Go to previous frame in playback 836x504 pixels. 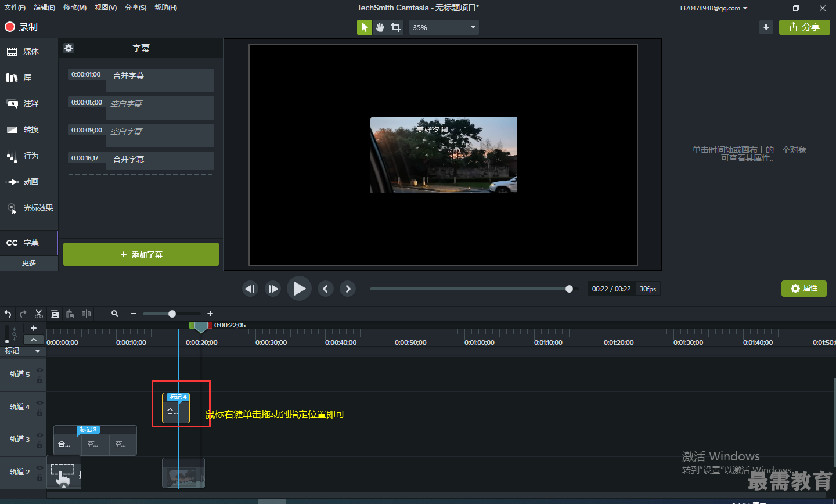click(250, 289)
